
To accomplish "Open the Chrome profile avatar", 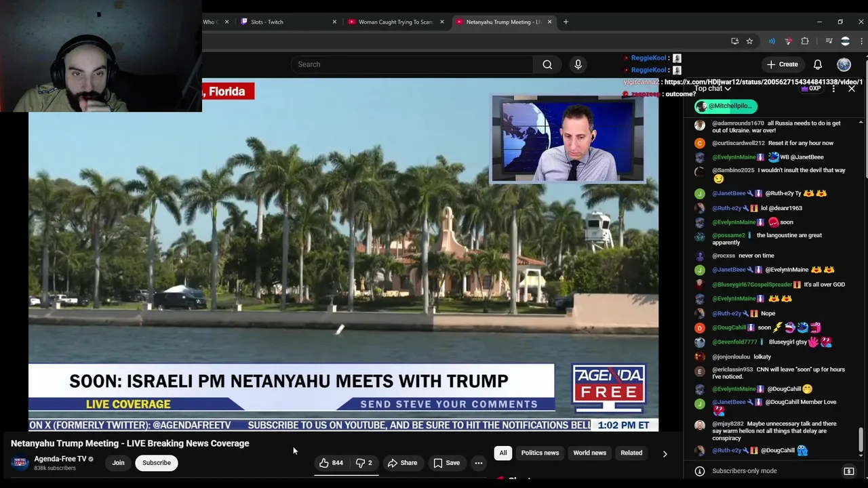I will (x=845, y=41).
